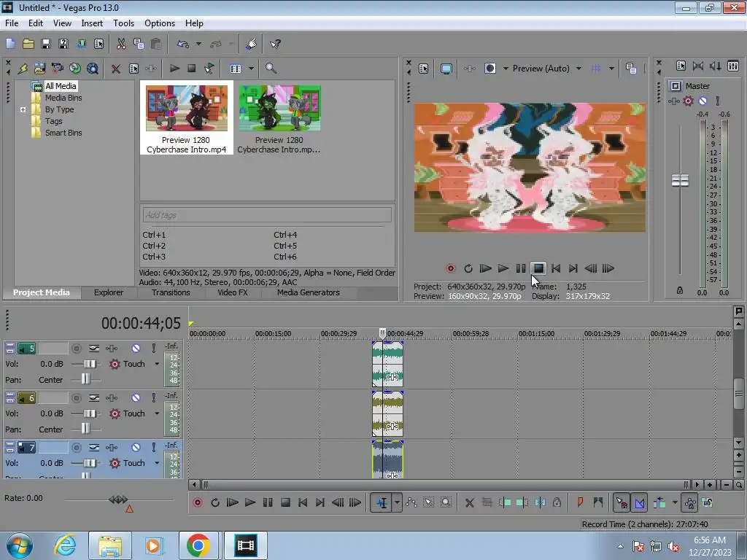Click the Dim Output speaker icon
747x560 pixels.
coord(716,66)
